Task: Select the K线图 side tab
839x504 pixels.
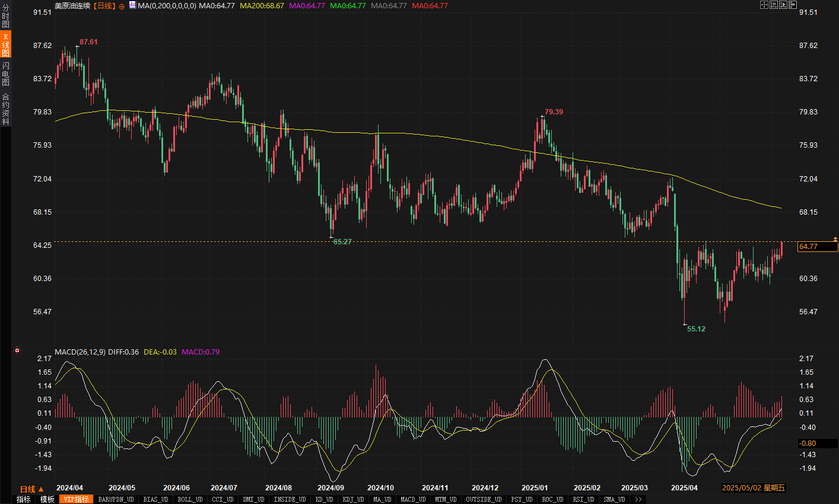Action: pyautogui.click(x=5, y=45)
